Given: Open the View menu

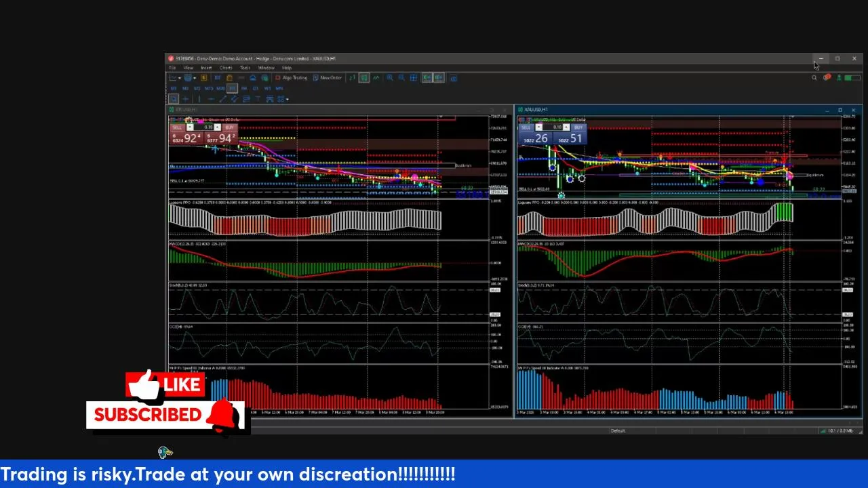Looking at the screenshot, I should click(x=189, y=68).
